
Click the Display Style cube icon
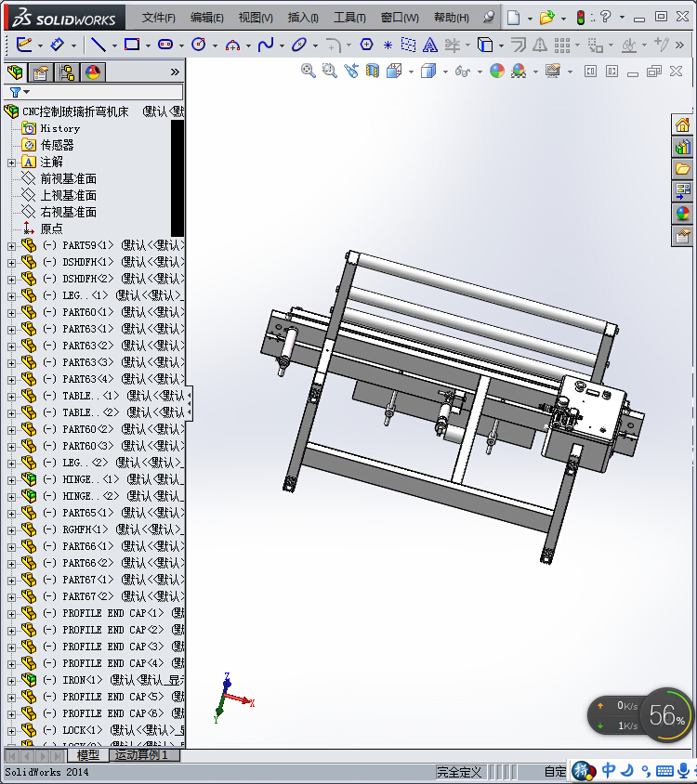428,71
